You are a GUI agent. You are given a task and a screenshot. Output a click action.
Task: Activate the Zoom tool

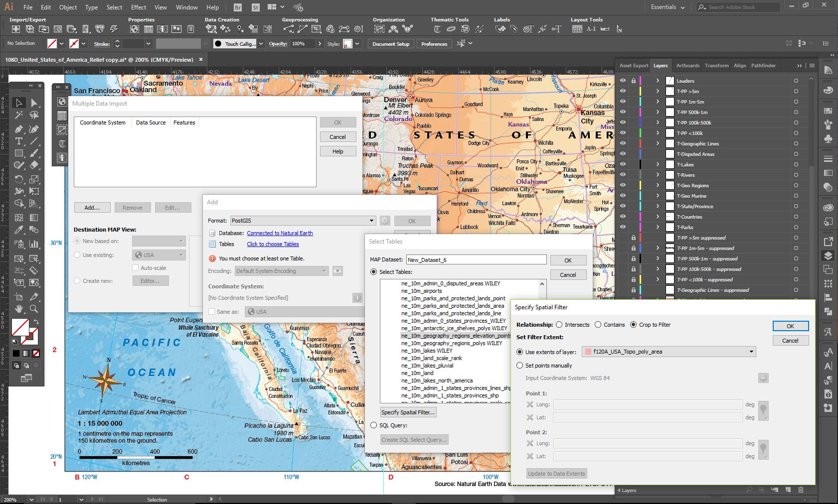(34, 309)
